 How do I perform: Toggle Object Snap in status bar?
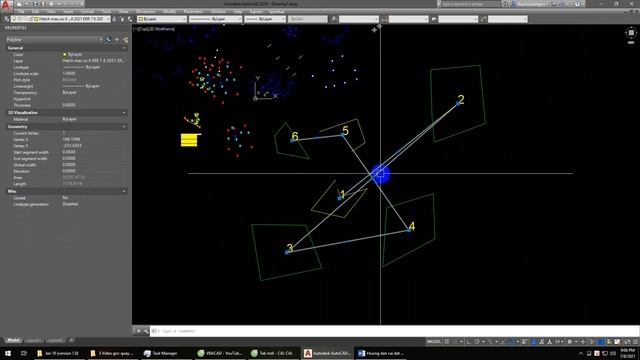(511, 342)
